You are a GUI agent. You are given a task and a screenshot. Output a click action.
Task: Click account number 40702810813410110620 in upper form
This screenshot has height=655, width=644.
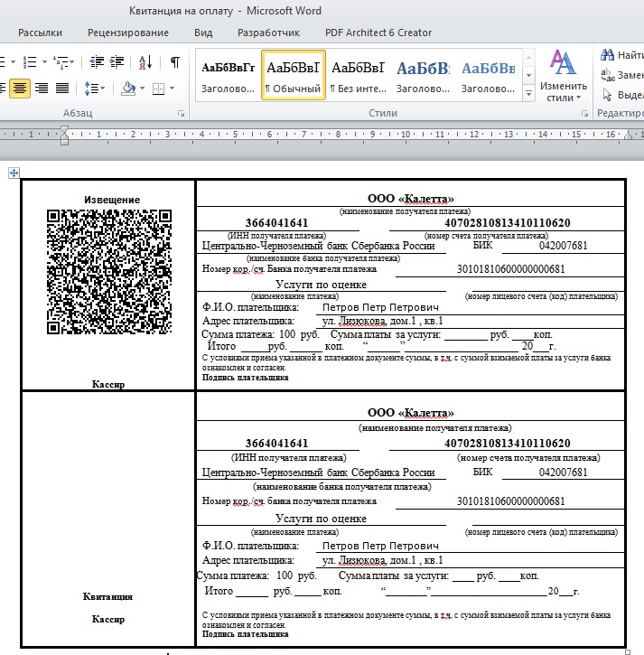507,222
